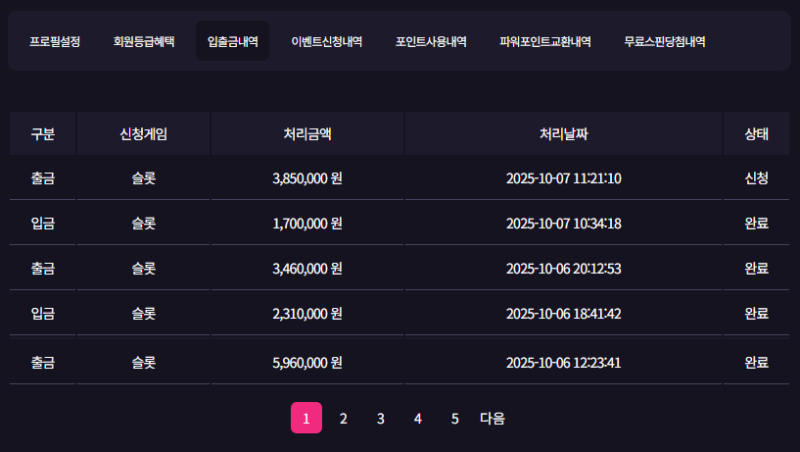Open the 프로필설정 tab

55,42
